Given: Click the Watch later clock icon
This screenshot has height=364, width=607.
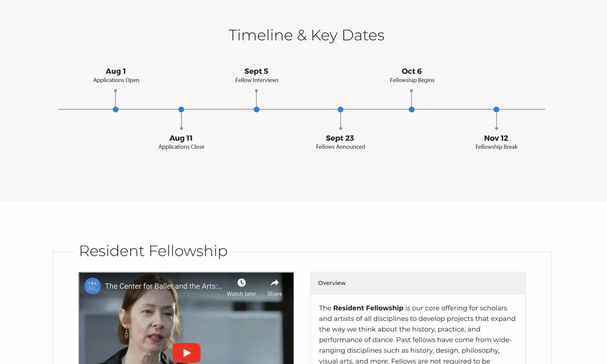Looking at the screenshot, I should [241, 283].
